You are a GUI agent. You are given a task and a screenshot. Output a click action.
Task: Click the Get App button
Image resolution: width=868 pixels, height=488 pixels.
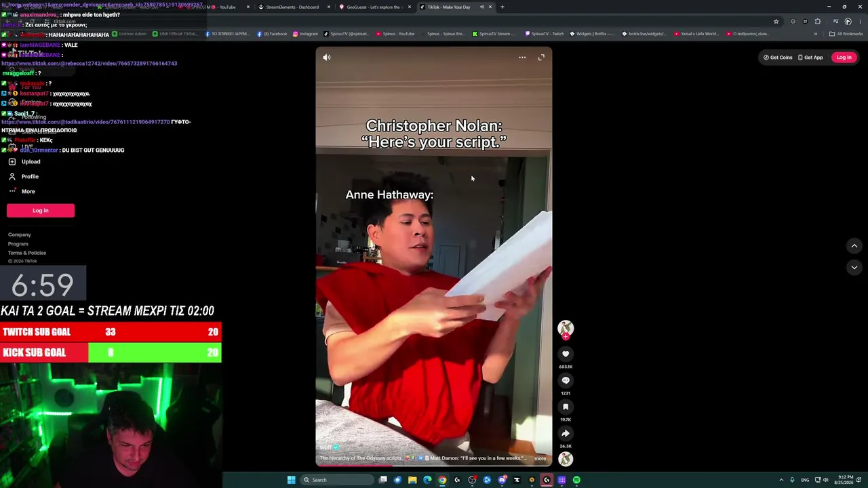tap(810, 58)
